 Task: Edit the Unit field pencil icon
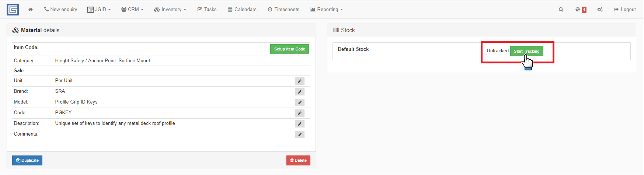[x=300, y=81]
